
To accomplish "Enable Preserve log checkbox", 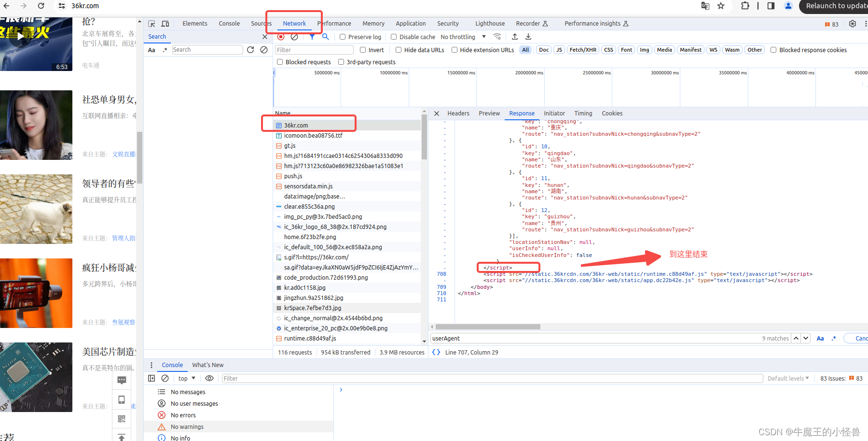I will [x=343, y=37].
